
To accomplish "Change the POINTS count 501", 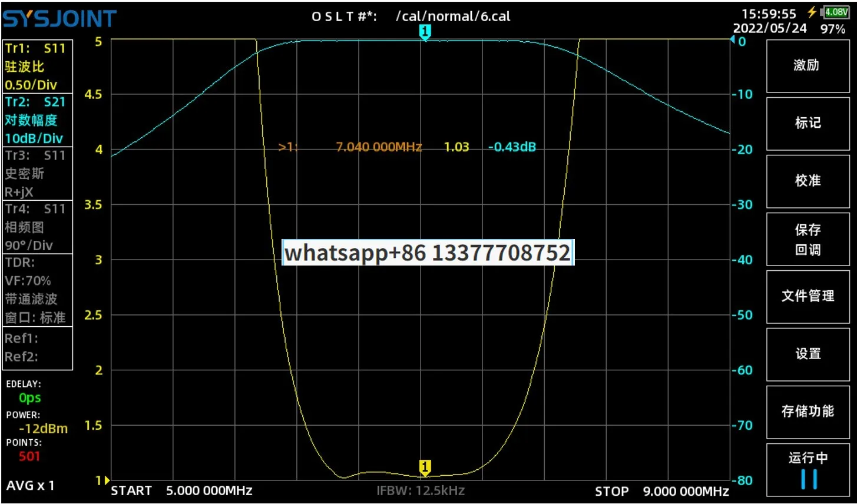I will coord(29,456).
